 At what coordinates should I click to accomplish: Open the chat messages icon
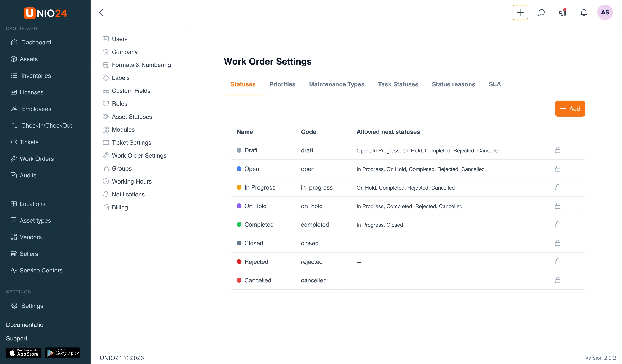click(x=541, y=13)
